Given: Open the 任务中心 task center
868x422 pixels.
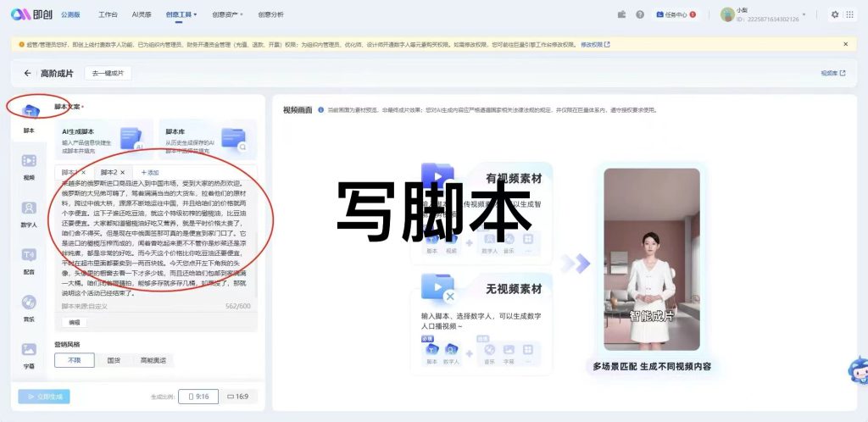Looking at the screenshot, I should [676, 15].
